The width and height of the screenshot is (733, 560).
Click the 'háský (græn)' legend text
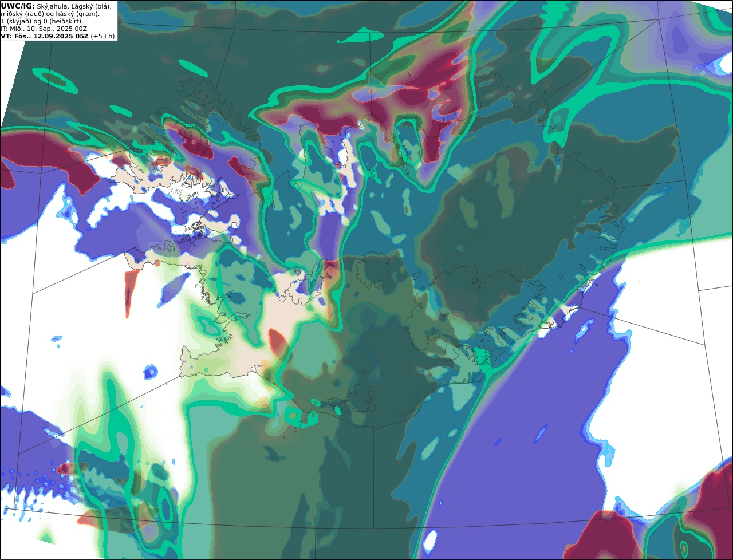click(x=77, y=14)
